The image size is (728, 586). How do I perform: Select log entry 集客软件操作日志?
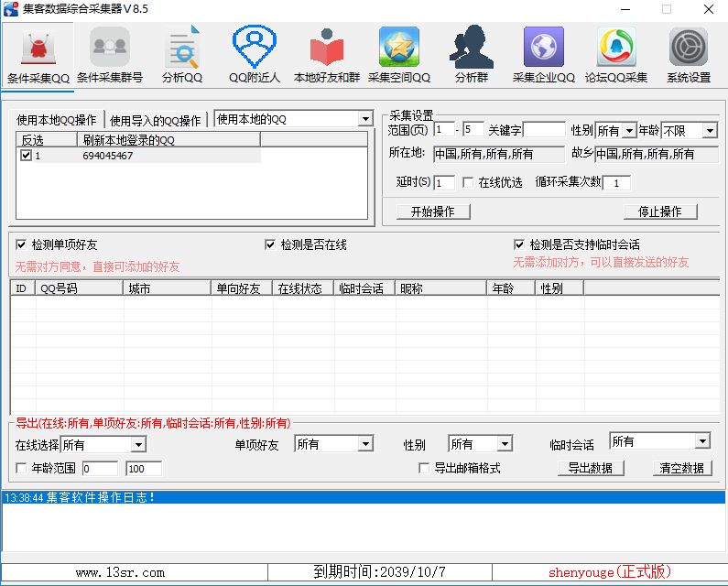pyautogui.click(x=364, y=497)
